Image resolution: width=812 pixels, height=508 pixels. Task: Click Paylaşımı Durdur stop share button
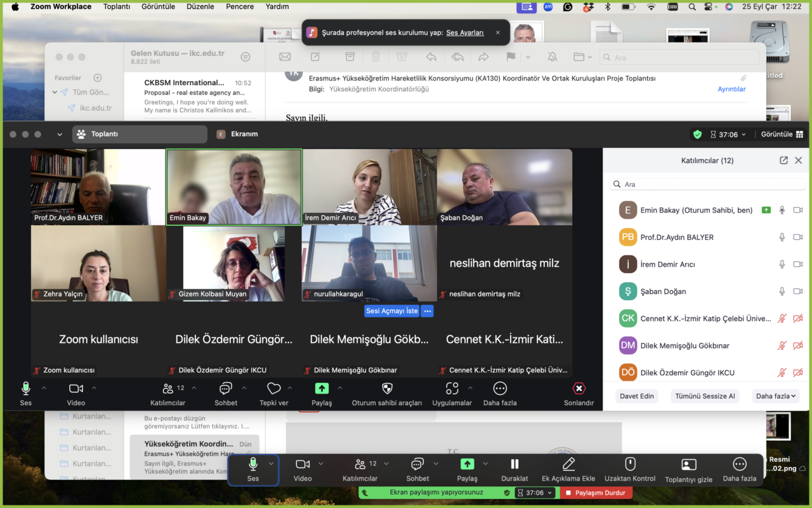595,493
